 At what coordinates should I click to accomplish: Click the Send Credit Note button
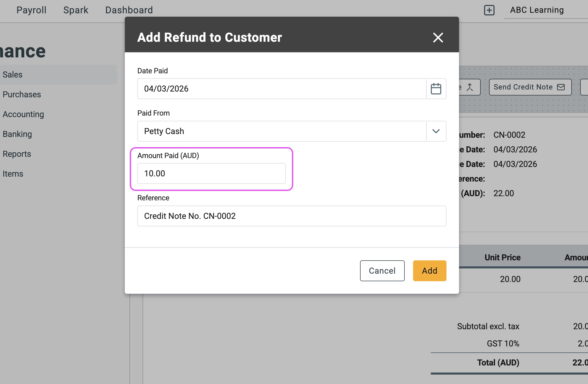coord(530,87)
